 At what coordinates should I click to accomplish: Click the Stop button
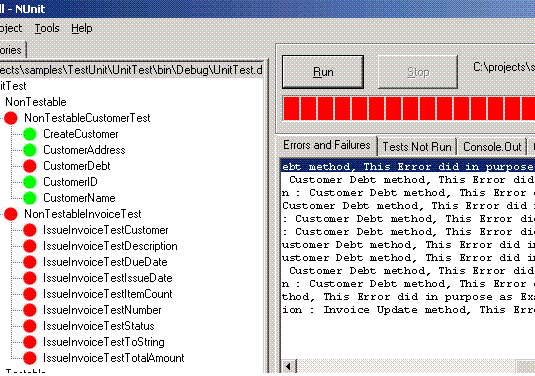coord(418,72)
